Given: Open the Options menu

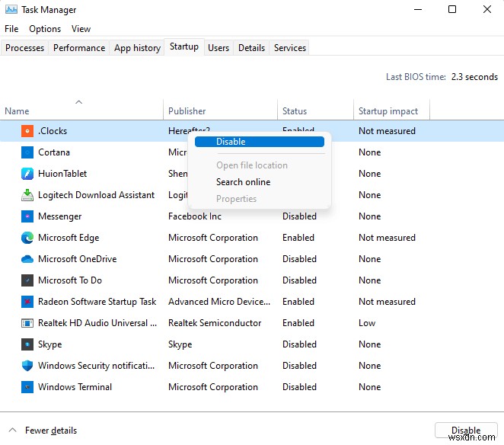Looking at the screenshot, I should pyautogui.click(x=45, y=29).
